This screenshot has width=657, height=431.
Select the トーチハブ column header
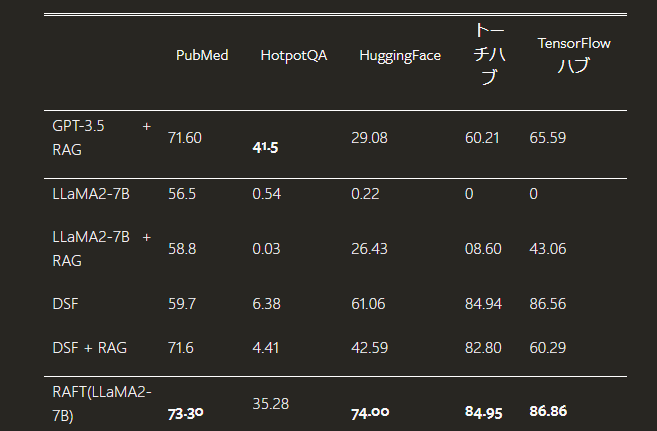pyautogui.click(x=488, y=55)
